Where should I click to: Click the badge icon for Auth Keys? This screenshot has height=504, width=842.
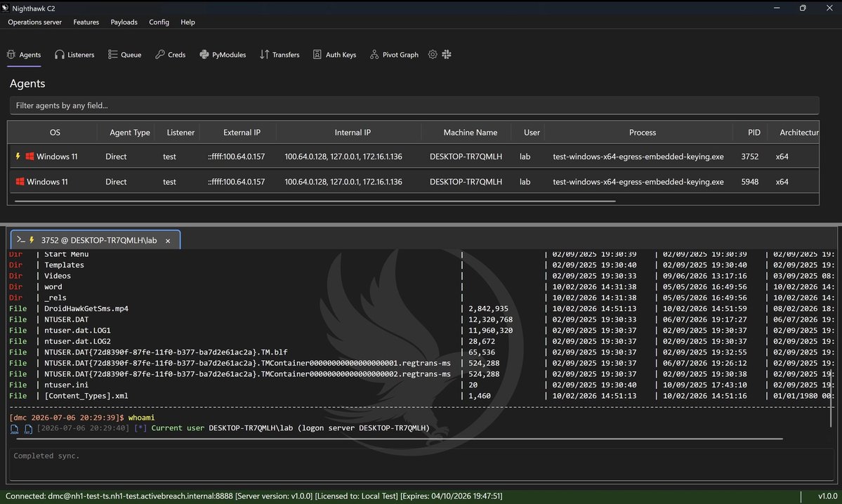pyautogui.click(x=317, y=54)
